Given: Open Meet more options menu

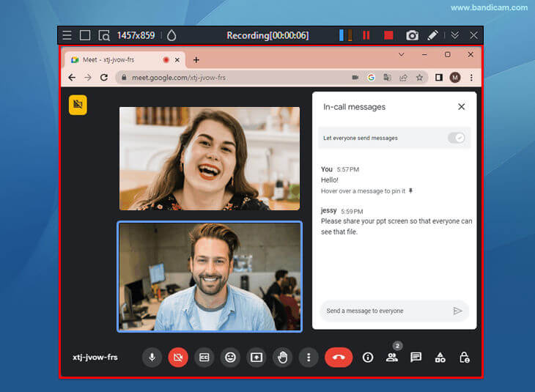Looking at the screenshot, I should click(309, 358).
